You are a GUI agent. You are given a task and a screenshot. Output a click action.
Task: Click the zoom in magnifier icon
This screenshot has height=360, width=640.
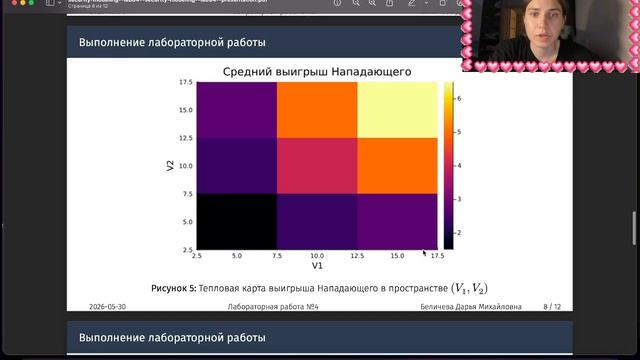372,3
